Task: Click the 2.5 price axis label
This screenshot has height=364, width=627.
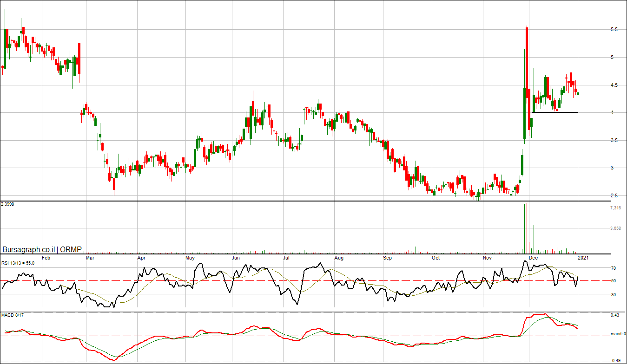Action: (x=614, y=195)
